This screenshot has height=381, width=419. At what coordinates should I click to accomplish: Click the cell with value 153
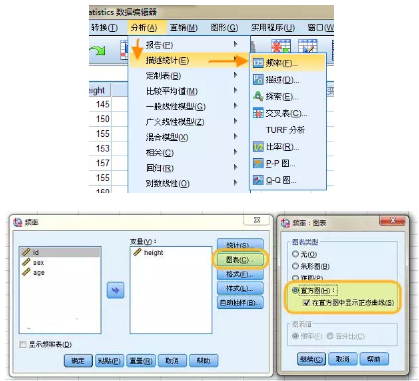(x=100, y=148)
